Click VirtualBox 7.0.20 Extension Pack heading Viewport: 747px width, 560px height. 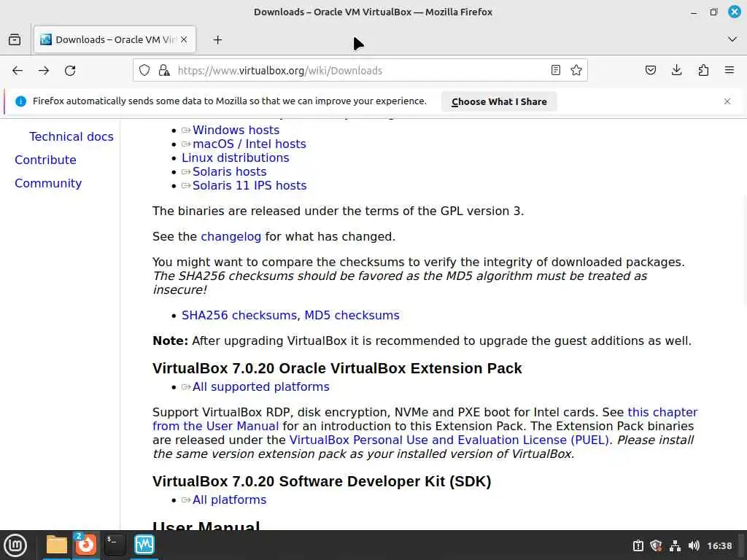coord(337,368)
